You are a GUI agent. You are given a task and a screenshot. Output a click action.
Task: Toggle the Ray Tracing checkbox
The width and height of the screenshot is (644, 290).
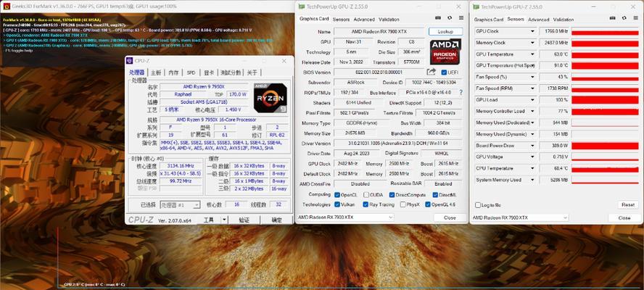[x=365, y=204]
